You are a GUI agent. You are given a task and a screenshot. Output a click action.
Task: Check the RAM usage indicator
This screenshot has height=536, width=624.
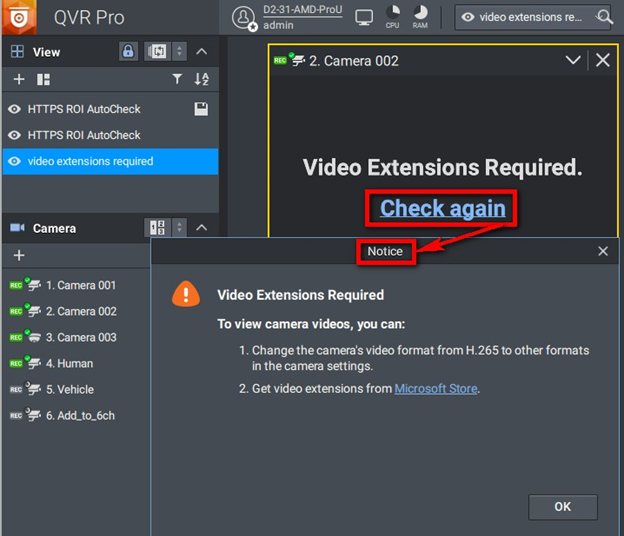tap(421, 16)
